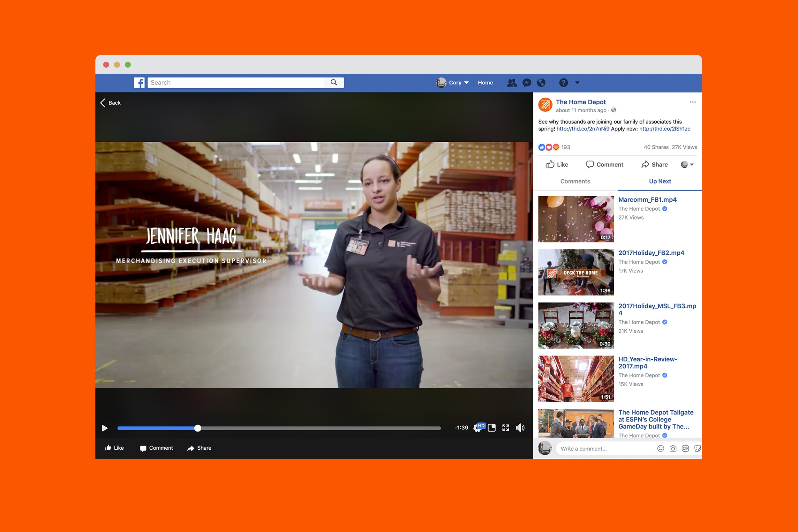This screenshot has height=532, width=798.
Task: Play the paused video
Action: 105,428
